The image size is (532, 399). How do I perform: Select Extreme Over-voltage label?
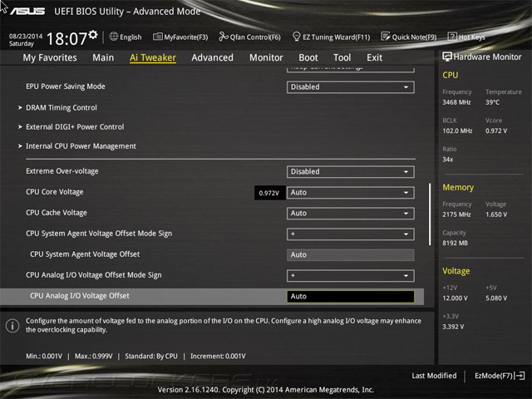pyautogui.click(x=62, y=171)
